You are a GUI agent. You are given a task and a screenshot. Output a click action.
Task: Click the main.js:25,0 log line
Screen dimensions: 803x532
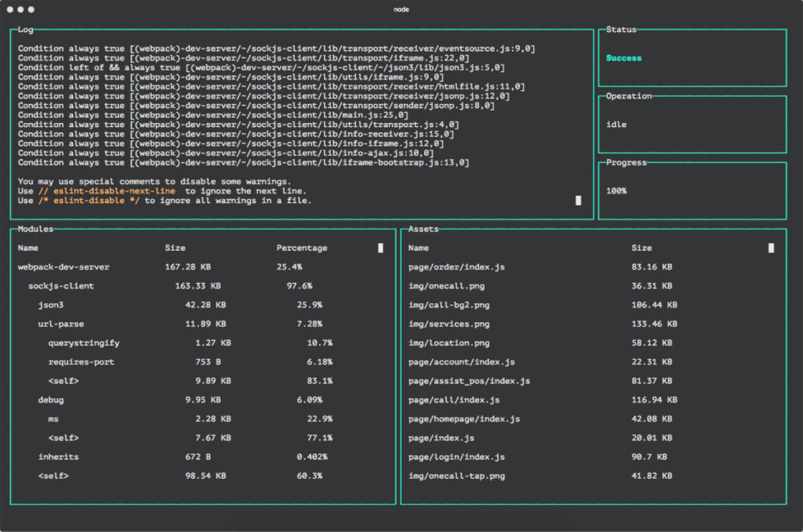pyautogui.click(x=213, y=115)
